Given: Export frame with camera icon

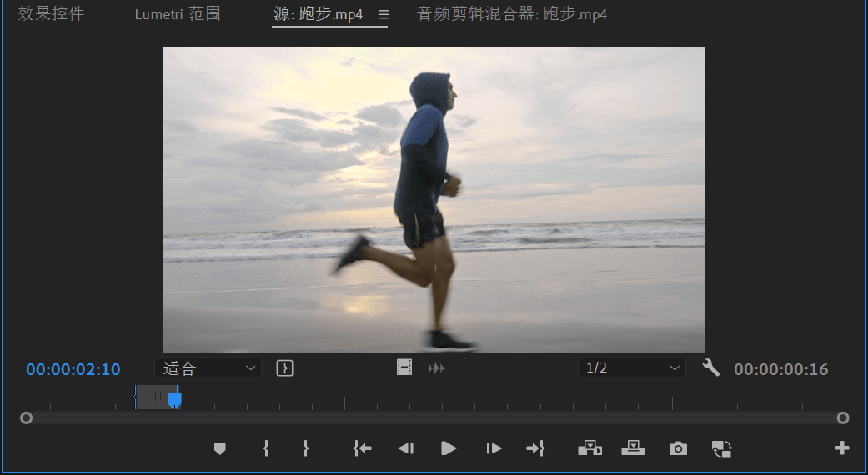Looking at the screenshot, I should pos(678,448).
